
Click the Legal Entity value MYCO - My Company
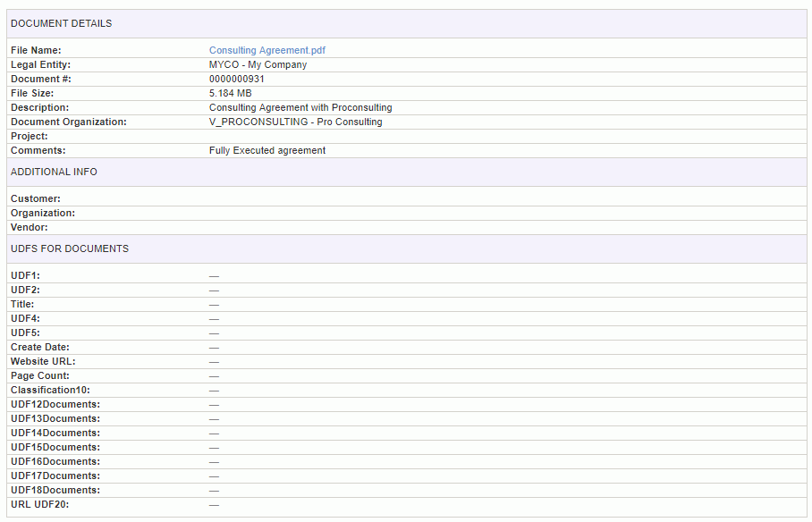[x=258, y=64]
